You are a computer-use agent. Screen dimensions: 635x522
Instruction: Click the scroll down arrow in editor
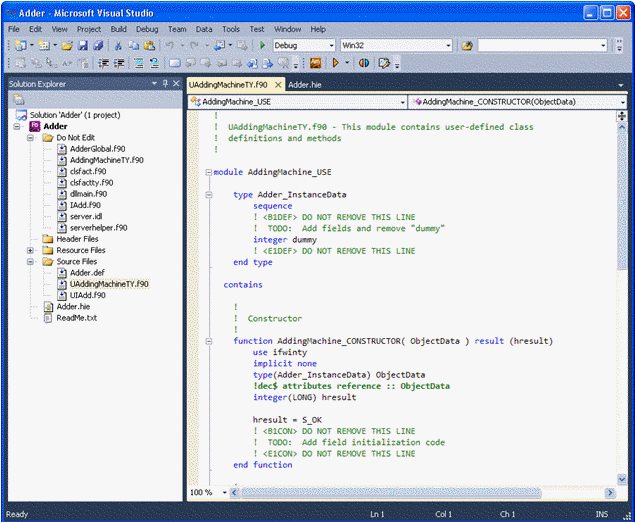(x=622, y=479)
